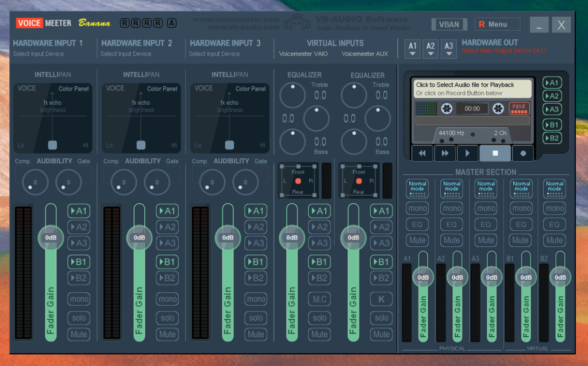Click Hardware Input 1 fader gain knob

(51, 237)
